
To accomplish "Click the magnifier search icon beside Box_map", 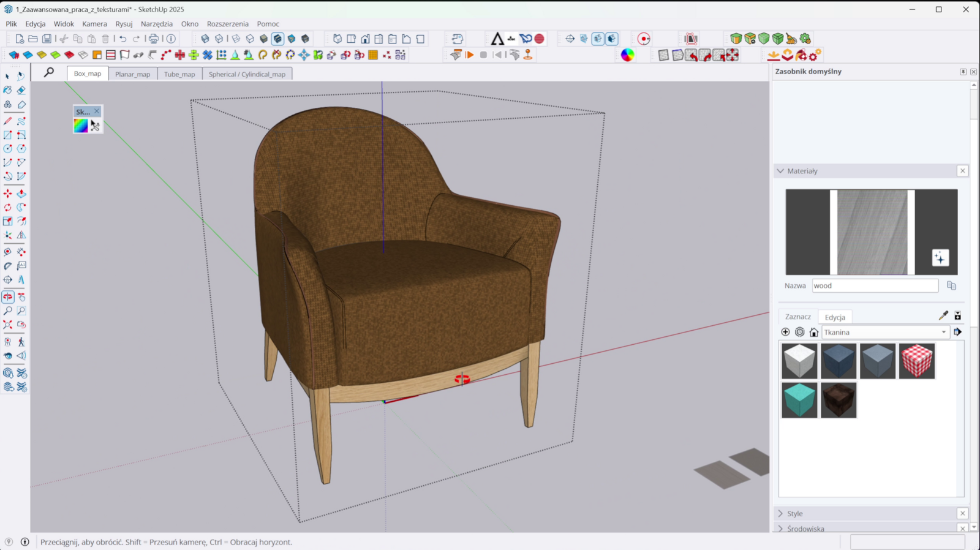I will [x=49, y=73].
